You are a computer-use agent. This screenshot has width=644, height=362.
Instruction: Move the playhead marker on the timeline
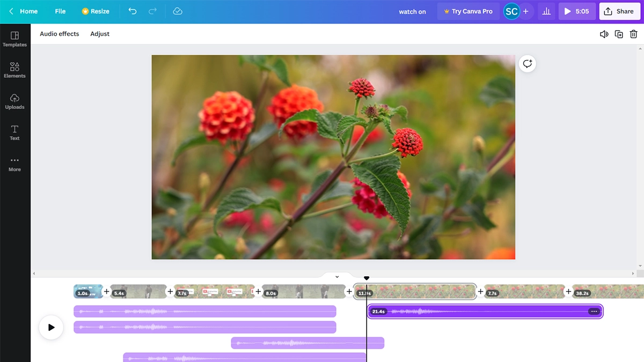[367, 278]
